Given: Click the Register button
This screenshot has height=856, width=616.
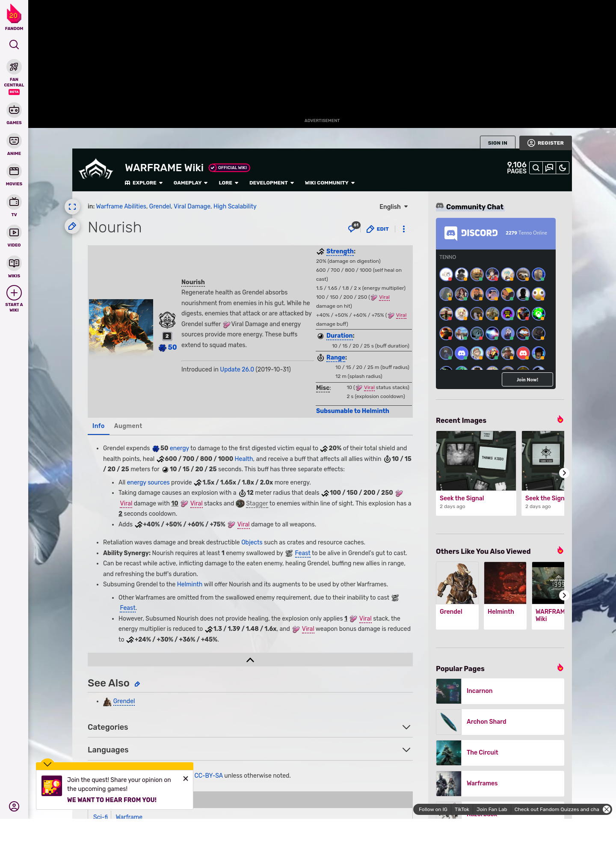Looking at the screenshot, I should pyautogui.click(x=545, y=143).
